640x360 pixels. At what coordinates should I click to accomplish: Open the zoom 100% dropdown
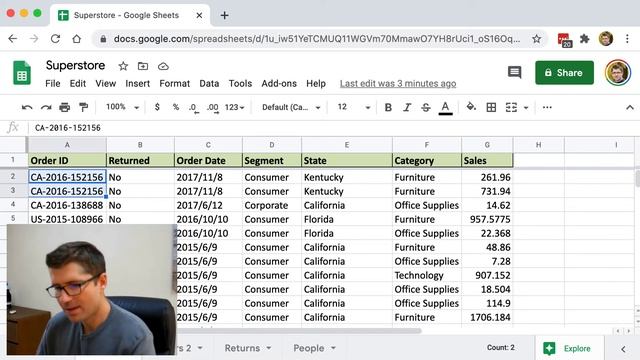coord(122,107)
